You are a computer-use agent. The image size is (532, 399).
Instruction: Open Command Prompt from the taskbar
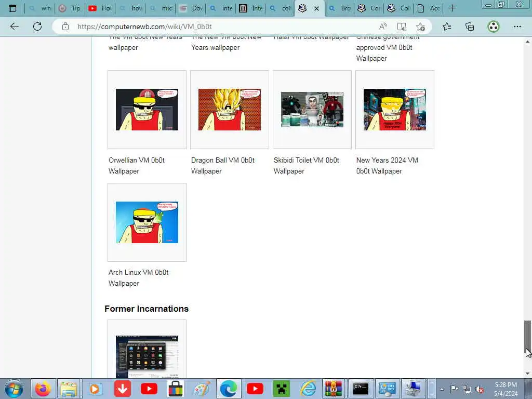[x=361, y=389]
